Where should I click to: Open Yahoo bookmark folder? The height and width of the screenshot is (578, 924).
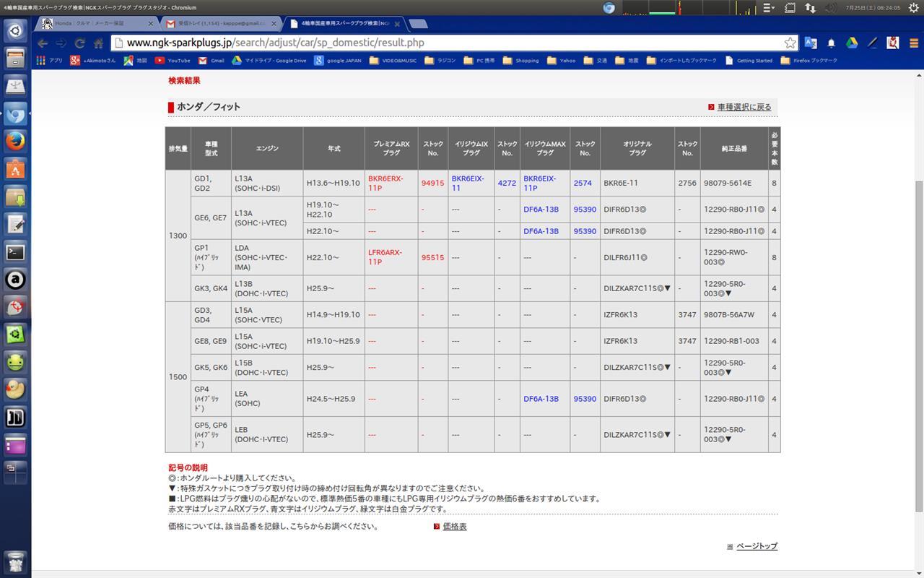(562, 61)
